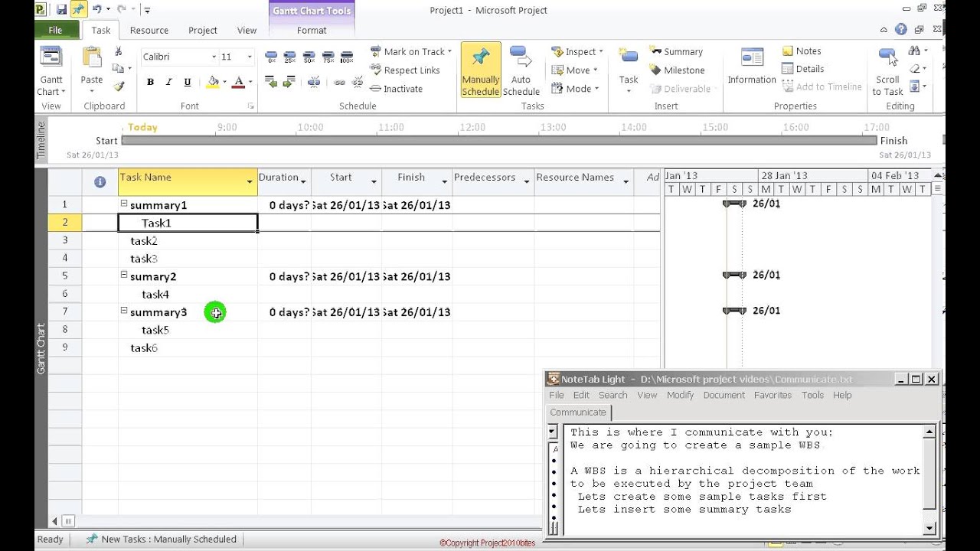Set task to 0% complete
980x551 pixels.
(271, 57)
